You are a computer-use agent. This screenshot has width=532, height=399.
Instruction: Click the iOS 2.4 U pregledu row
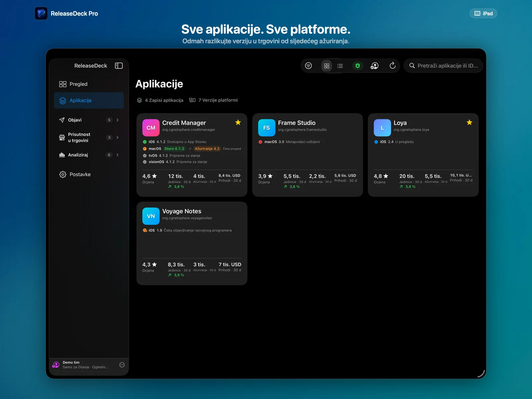pyautogui.click(x=394, y=142)
